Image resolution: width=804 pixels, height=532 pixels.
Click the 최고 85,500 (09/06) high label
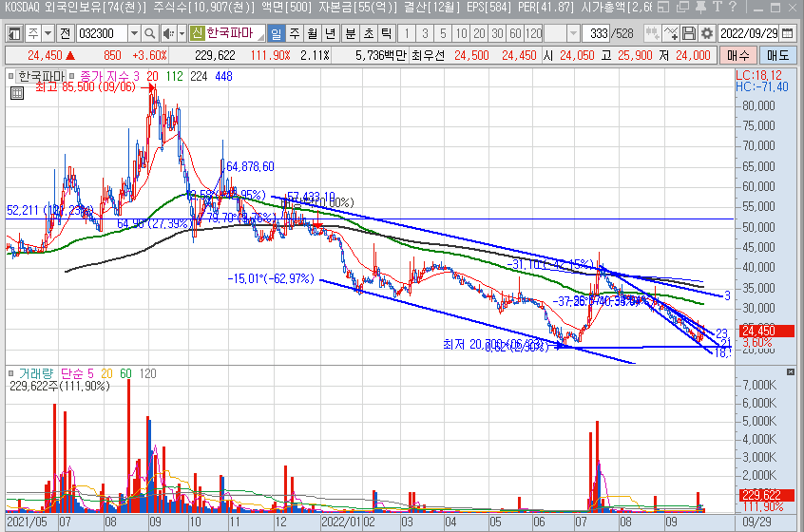86,87
